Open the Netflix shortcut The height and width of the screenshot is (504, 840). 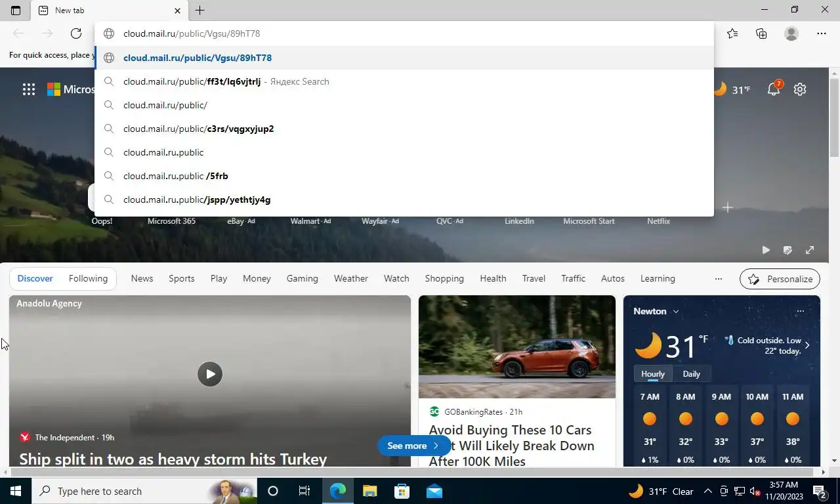(x=659, y=221)
